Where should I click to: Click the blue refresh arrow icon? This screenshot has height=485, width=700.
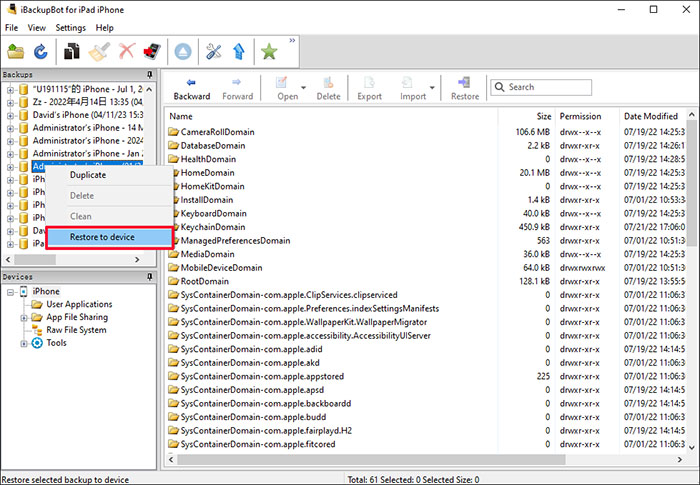point(41,52)
